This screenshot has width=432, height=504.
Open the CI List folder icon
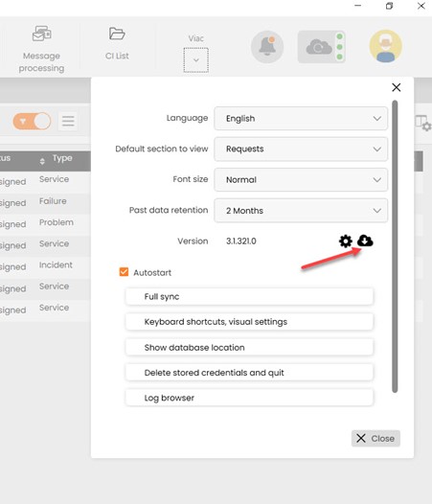117,34
